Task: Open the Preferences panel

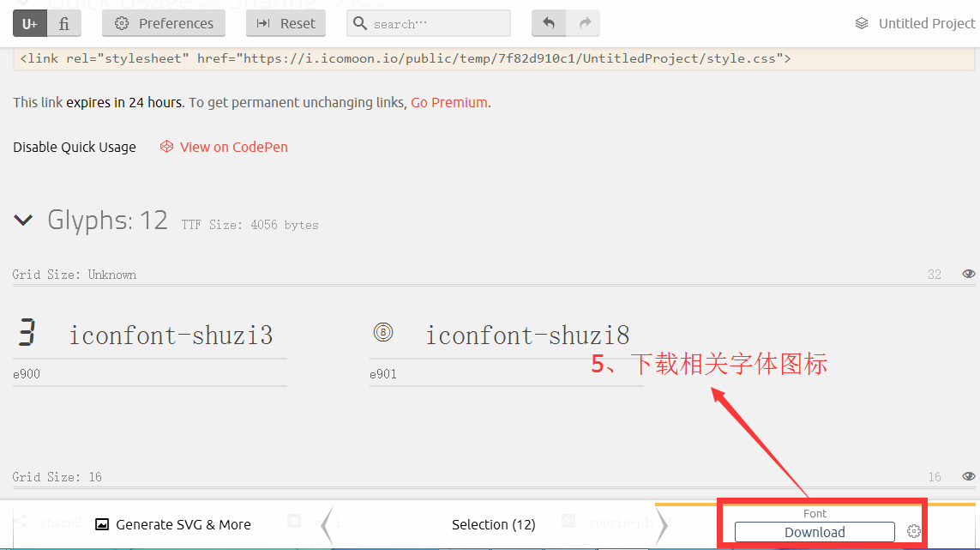Action: point(164,24)
